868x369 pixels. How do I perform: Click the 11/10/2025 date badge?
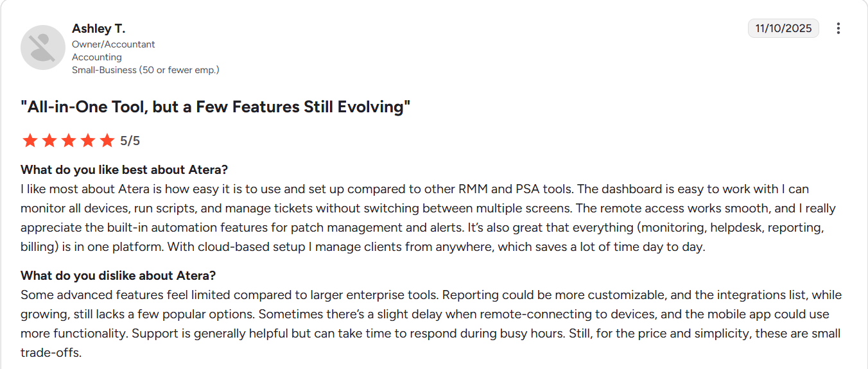pos(783,28)
